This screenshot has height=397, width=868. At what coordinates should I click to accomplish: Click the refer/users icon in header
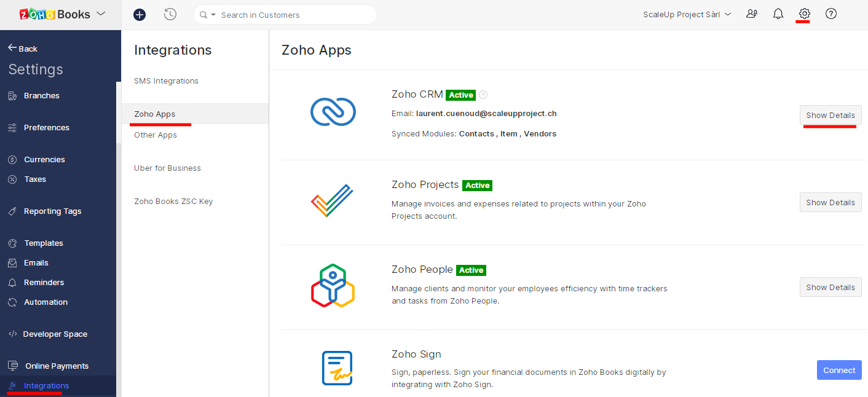point(752,14)
